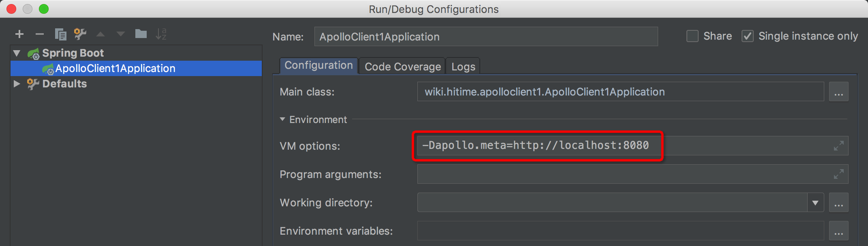Click the copy configuration icon
This screenshot has width=868, height=246.
pyautogui.click(x=60, y=34)
